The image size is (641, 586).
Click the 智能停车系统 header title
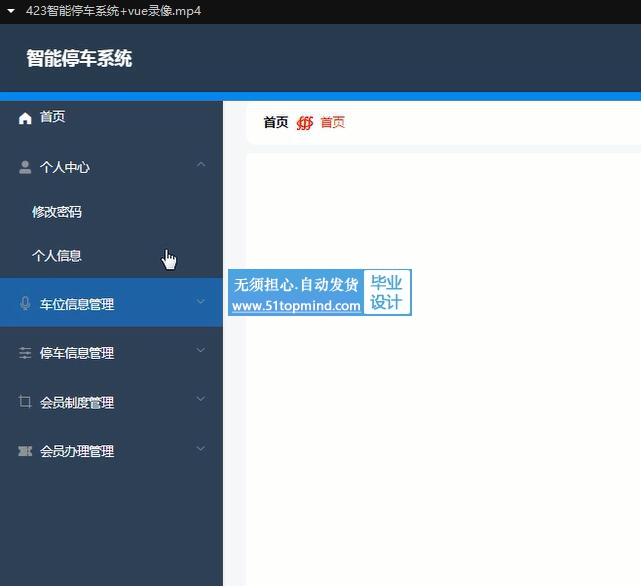point(79,58)
